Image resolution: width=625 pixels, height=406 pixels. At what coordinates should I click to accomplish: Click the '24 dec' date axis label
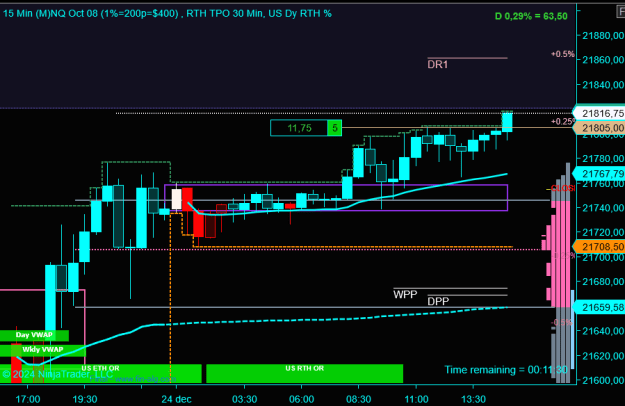[x=176, y=399]
